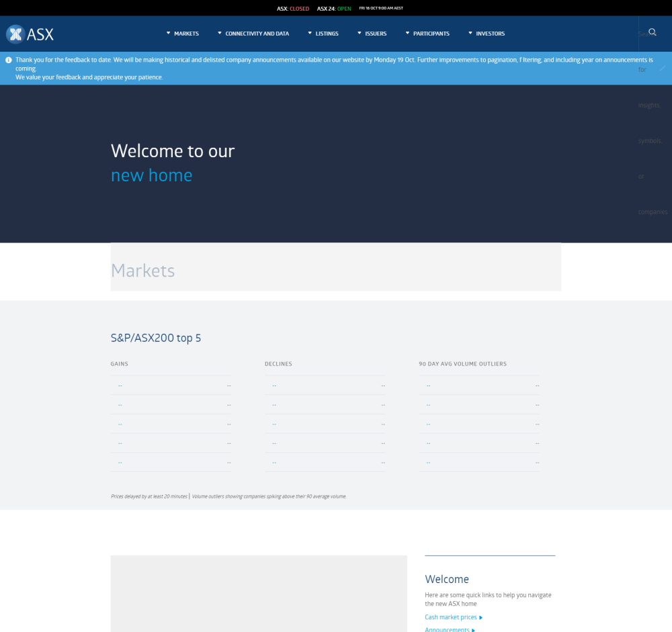Click the info icon in the feedback banner
The height and width of the screenshot is (632, 672).
click(7, 59)
